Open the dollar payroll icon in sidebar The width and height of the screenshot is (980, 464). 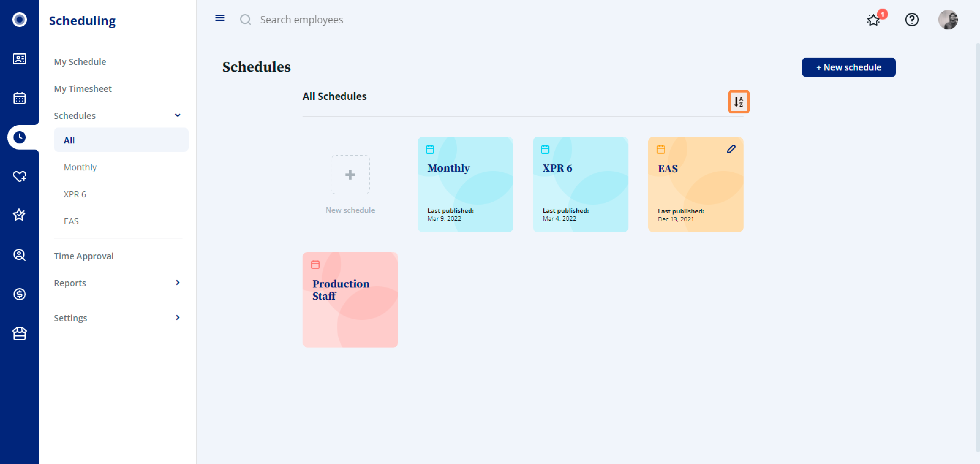coord(19,294)
